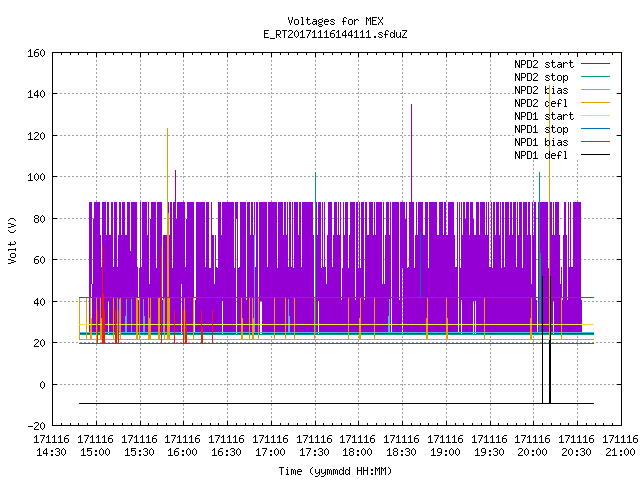Click the purple spike peaking near 135 V
The height and width of the screenshot is (480, 640).
pos(411,153)
